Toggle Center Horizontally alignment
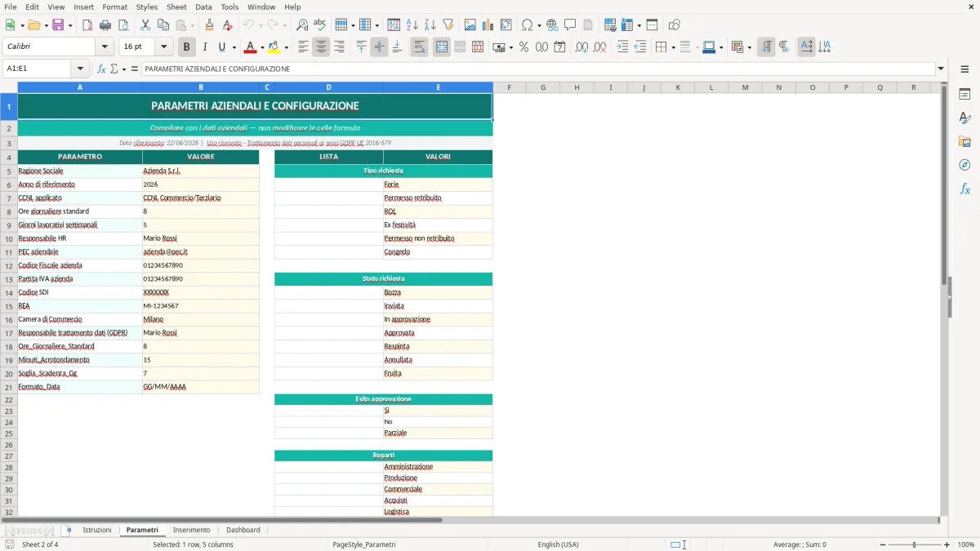Viewport: 980px width, 551px height. point(321,47)
